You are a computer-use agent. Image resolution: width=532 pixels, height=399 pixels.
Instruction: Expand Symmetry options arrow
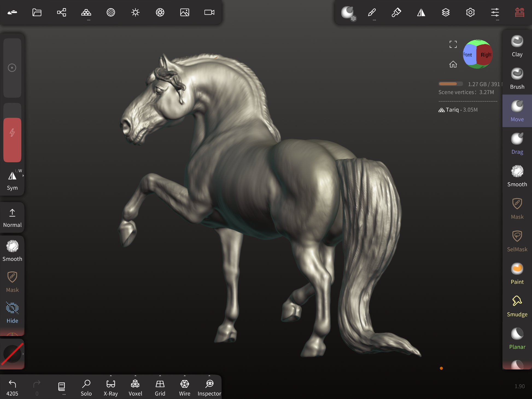(x=23, y=176)
